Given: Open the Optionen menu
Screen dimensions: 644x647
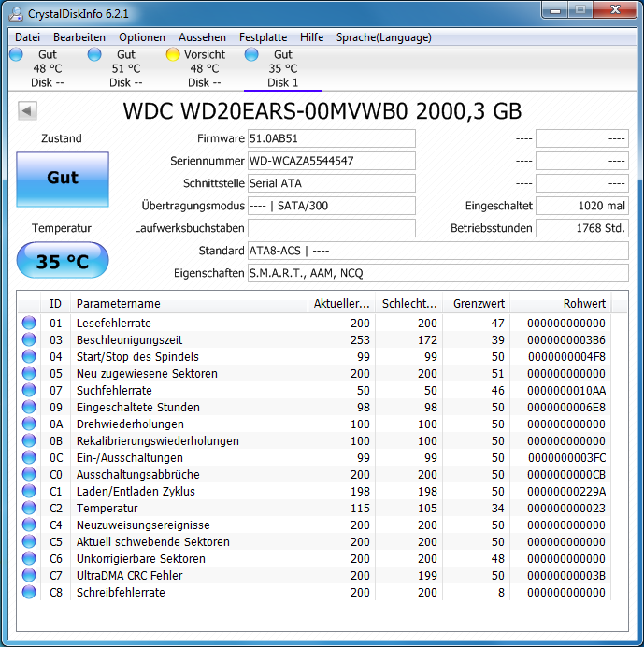Looking at the screenshot, I should [142, 37].
